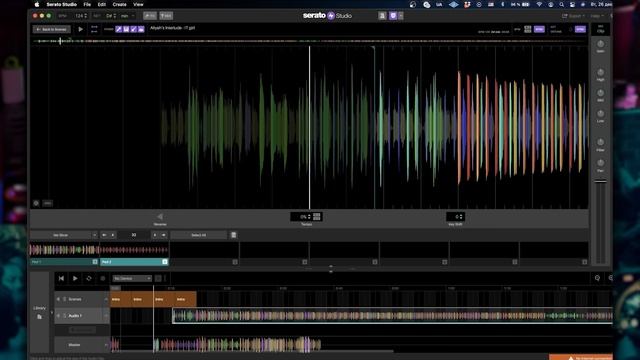640x360 pixels.
Task: Expand the Master track chevron
Action: click(106, 345)
